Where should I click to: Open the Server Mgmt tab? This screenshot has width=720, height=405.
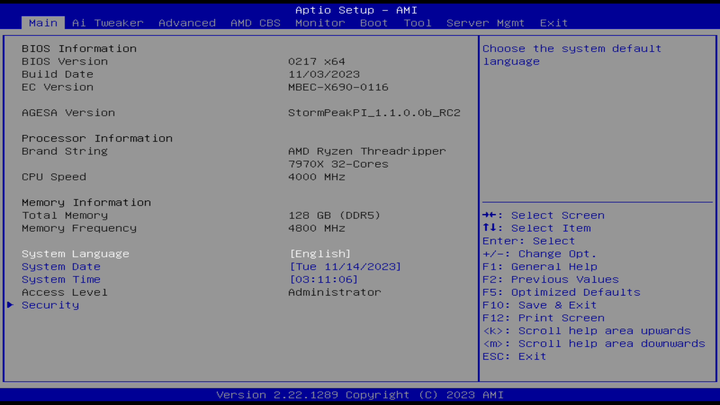coord(485,23)
